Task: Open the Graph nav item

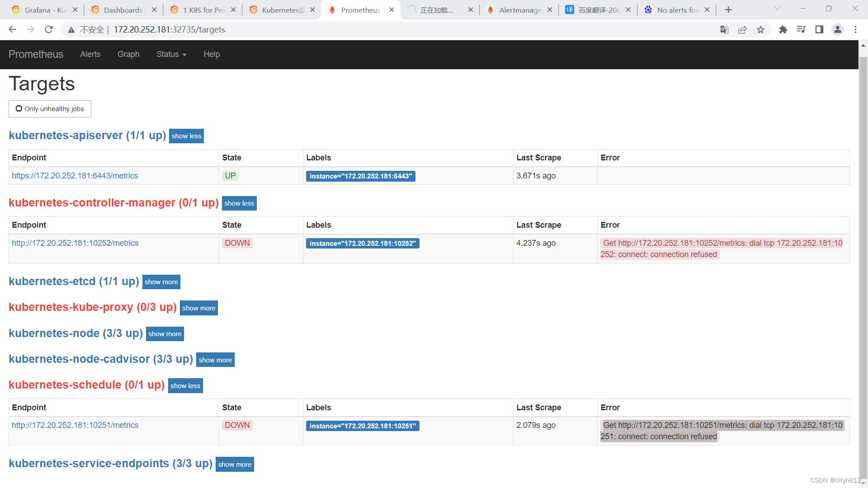Action: tap(128, 54)
